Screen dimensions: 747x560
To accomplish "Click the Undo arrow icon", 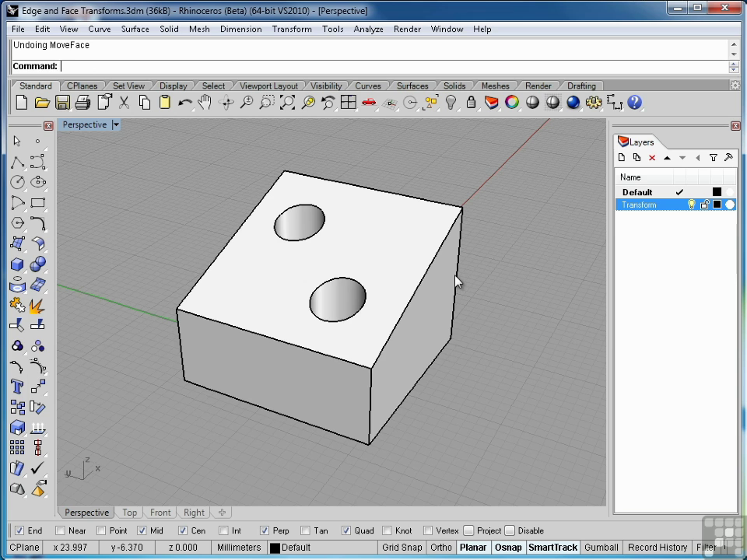I will tap(185, 103).
